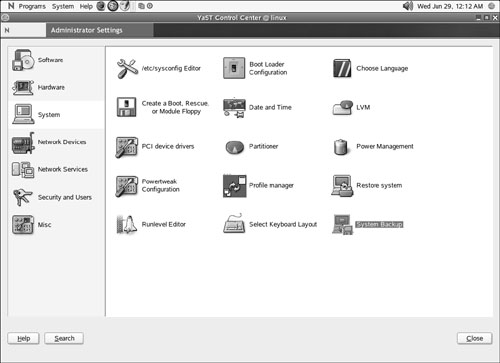This screenshot has width=500, height=363.
Task: Click the highlighted System Backup label
Action: coord(379,225)
